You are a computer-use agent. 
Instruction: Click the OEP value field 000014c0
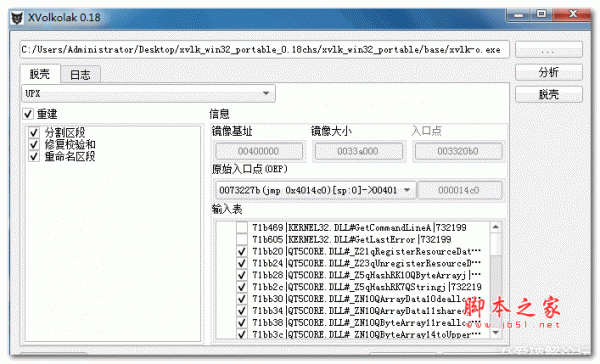[x=459, y=190]
